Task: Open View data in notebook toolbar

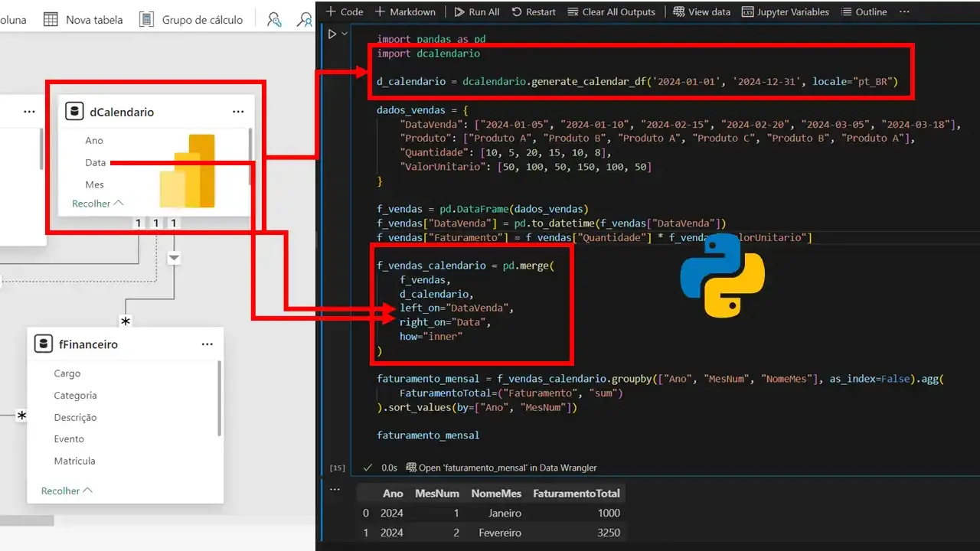Action: tap(702, 11)
